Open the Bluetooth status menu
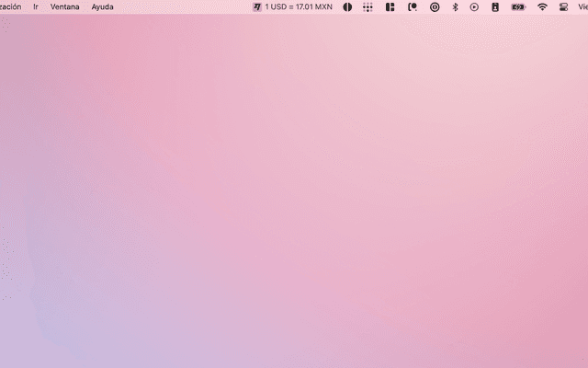Viewport: 588px width, 368px height. pyautogui.click(x=455, y=6)
